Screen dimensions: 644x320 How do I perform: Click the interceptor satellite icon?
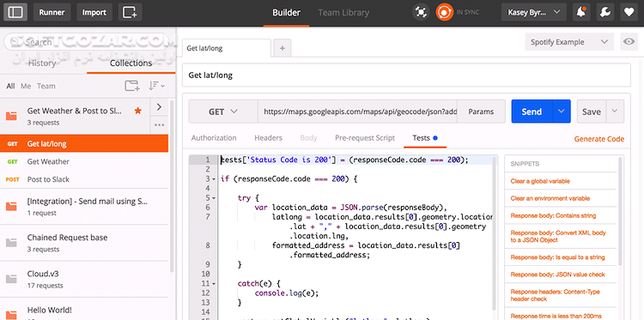(421, 12)
